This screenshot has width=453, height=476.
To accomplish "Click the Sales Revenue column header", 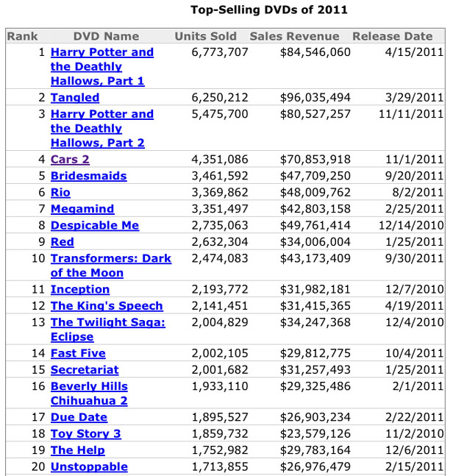I will [294, 37].
